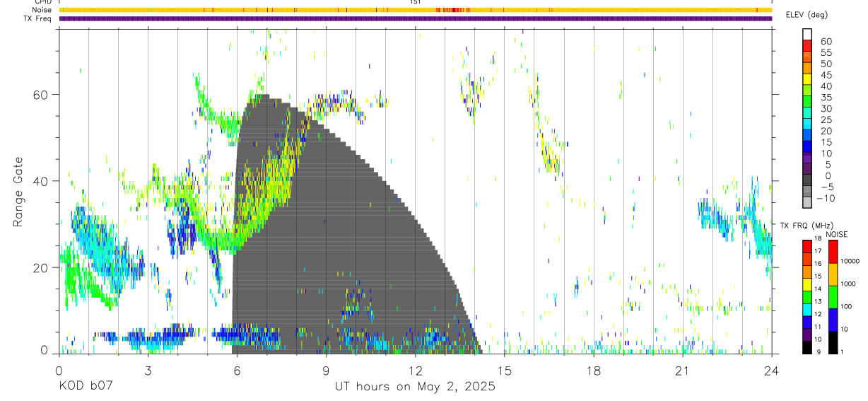This screenshot has width=868, height=401.
Task: Click the '15' tick label on time axis
Action: click(x=504, y=371)
